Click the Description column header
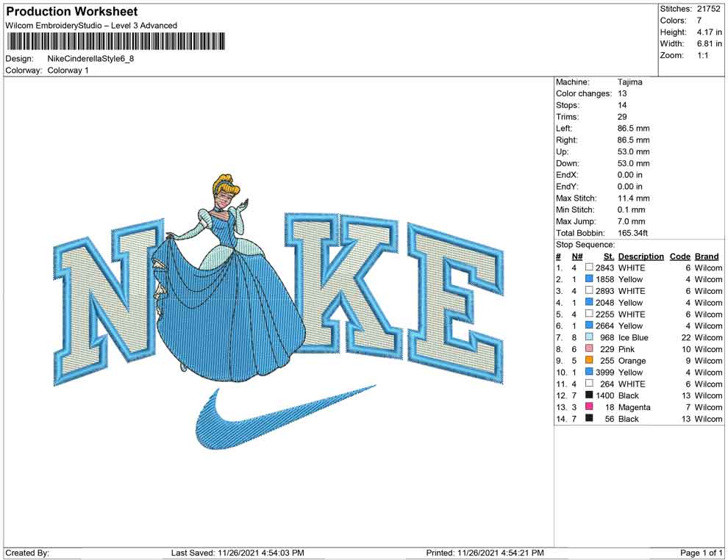 point(640,256)
